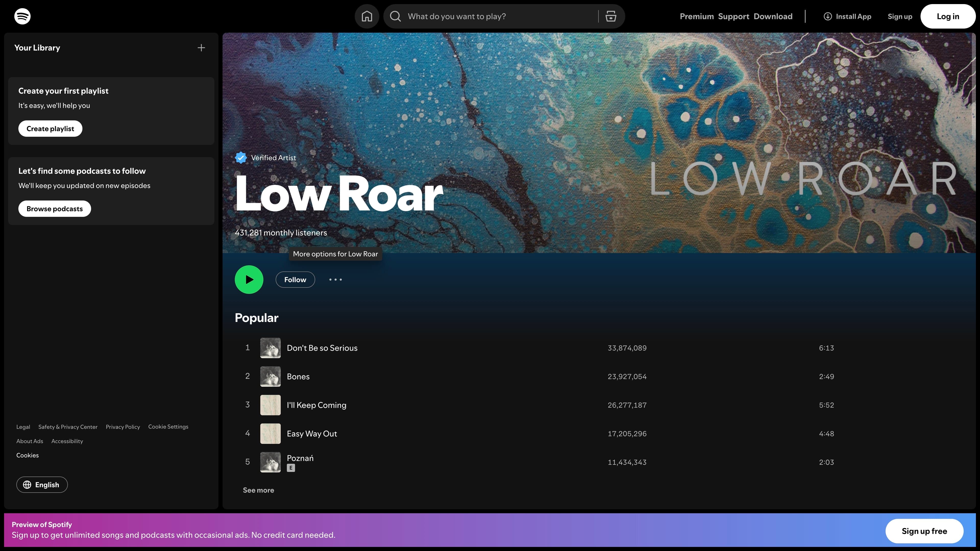Click 431,281 monthly listeners text
The image size is (980, 551).
coord(281,232)
